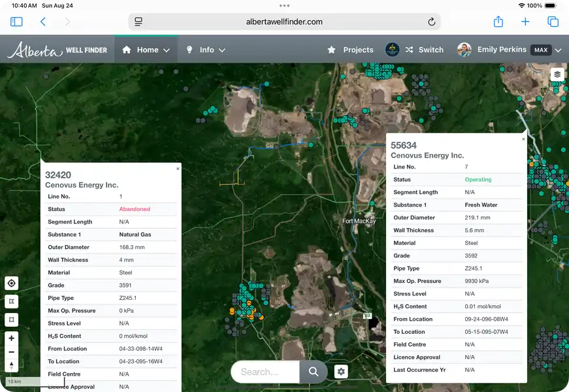Click the Fresh Water substance value
Screen dimensions: 569x392
(481, 205)
